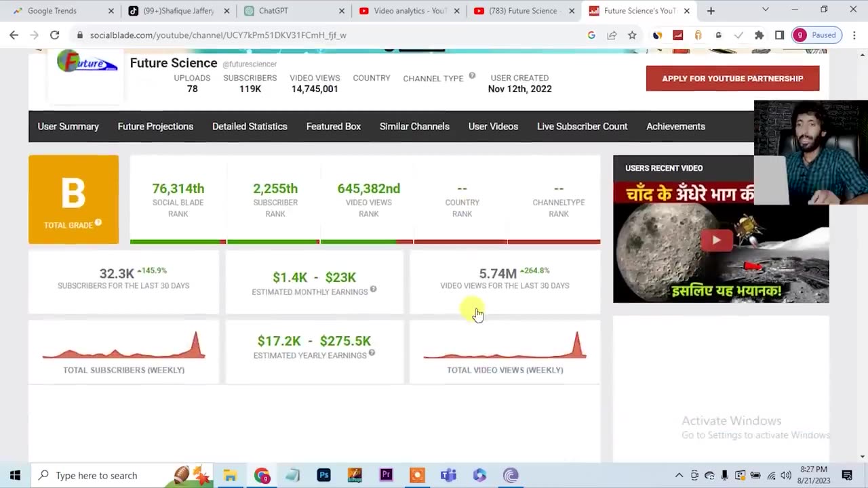868x488 pixels.
Task: Open the Paused profile button
Action: click(x=816, y=35)
